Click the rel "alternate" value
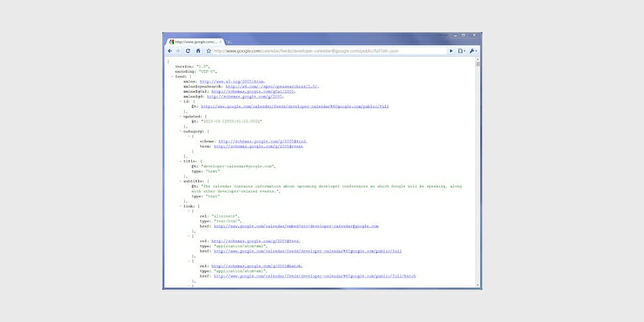This screenshot has height=322, width=644. (225, 216)
